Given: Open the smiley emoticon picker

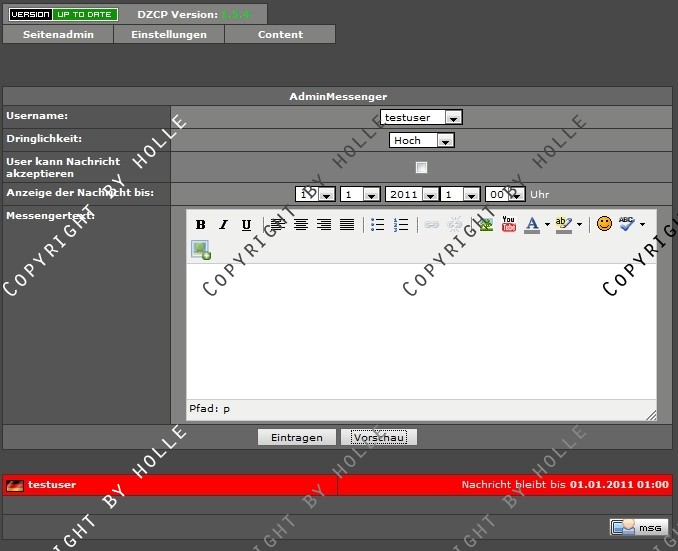Looking at the screenshot, I should 604,224.
